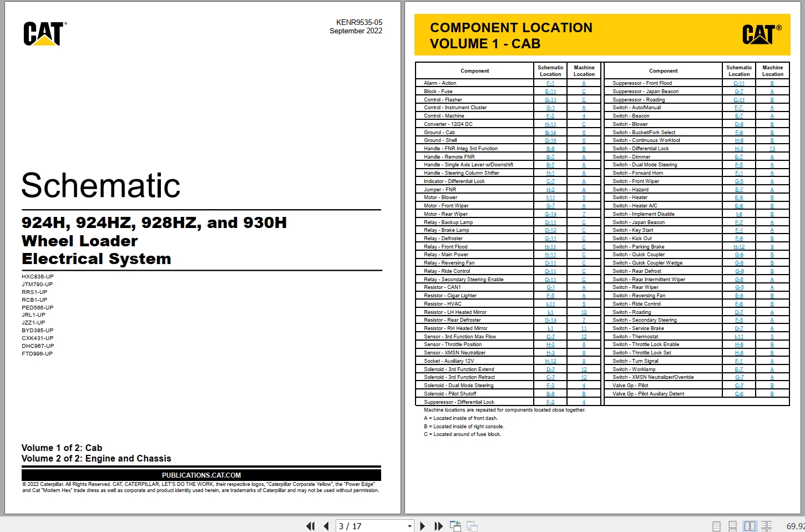The height and width of the screenshot is (532, 805).
Task: Select the text 'Switch - Hazard'
Action: (630, 190)
